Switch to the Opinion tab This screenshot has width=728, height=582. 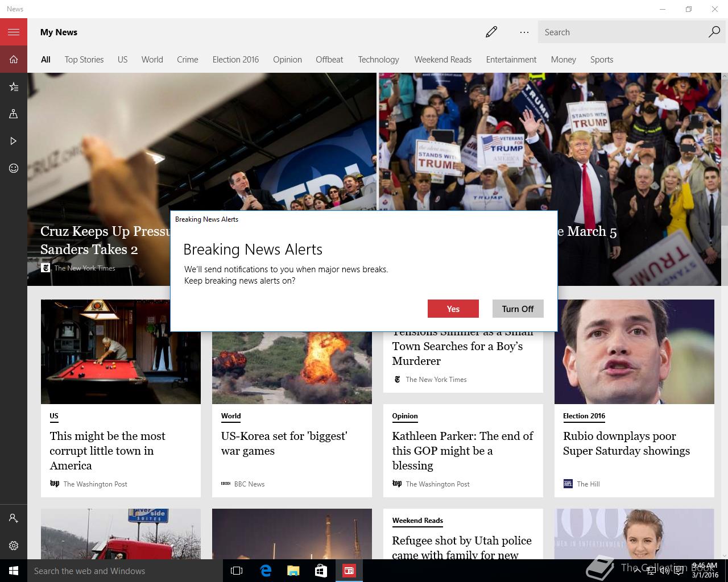pyautogui.click(x=287, y=59)
